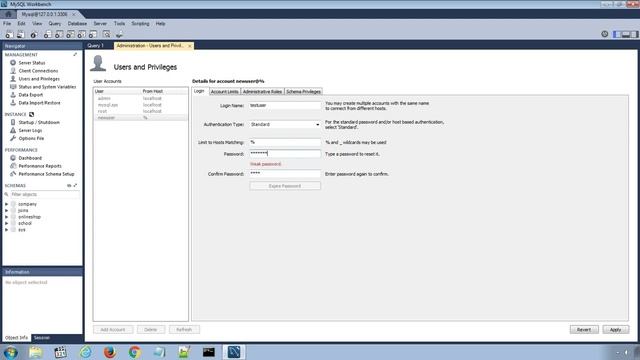This screenshot has height=360, width=640.
Task: Open the File menu
Action: click(x=7, y=24)
